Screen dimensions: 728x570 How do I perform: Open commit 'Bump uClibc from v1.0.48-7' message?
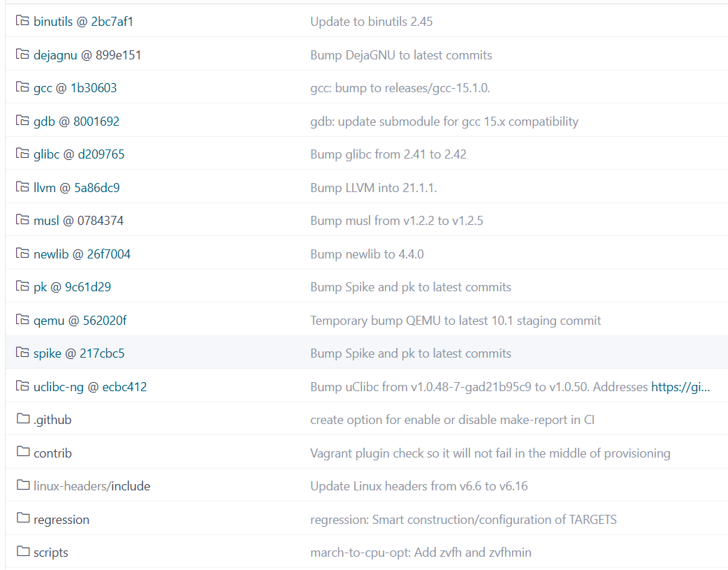479,387
